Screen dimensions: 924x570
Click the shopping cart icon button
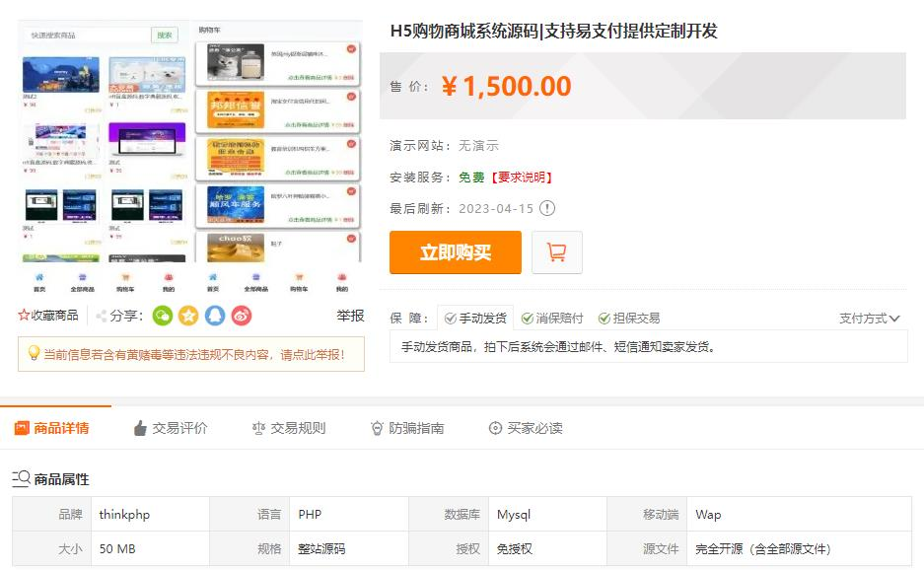[x=556, y=252]
